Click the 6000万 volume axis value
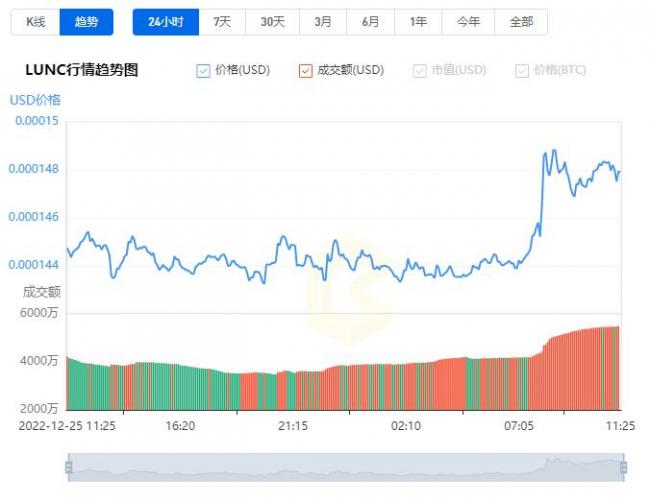 [x=39, y=313]
